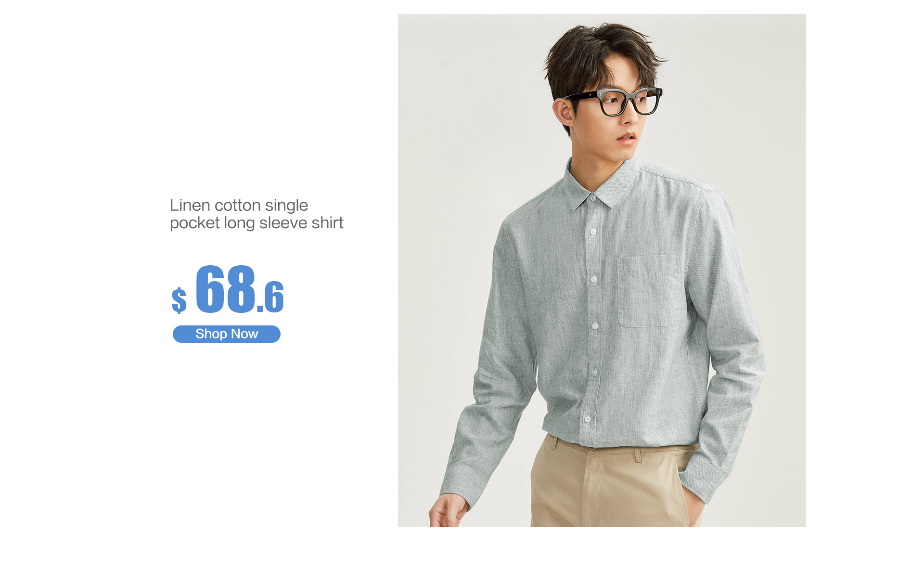
Task: Click the blue dollar sign symbol
Action: (179, 300)
